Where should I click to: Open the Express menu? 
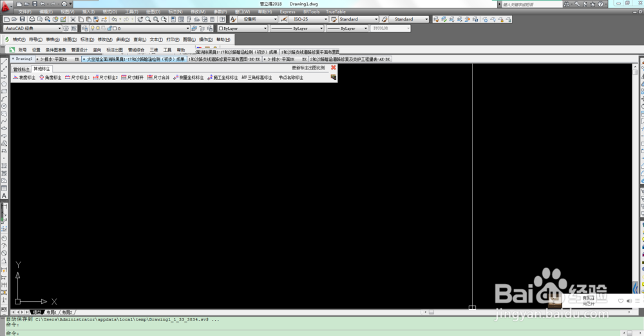[x=287, y=12]
